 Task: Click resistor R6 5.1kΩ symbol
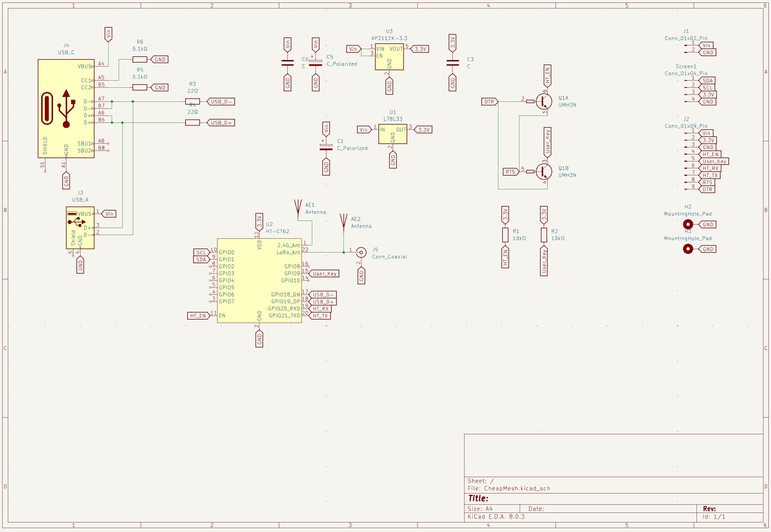click(x=140, y=59)
